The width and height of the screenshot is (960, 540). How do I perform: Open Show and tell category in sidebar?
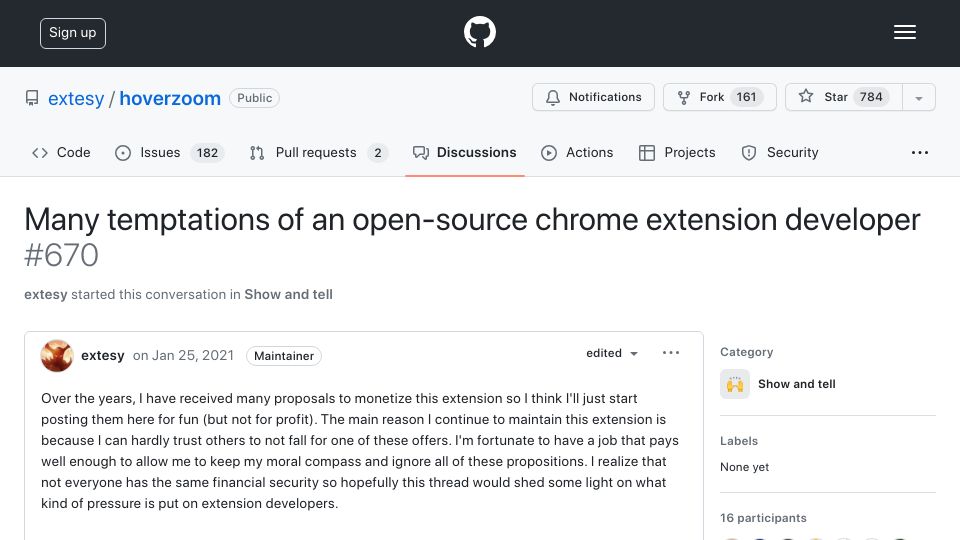[797, 384]
